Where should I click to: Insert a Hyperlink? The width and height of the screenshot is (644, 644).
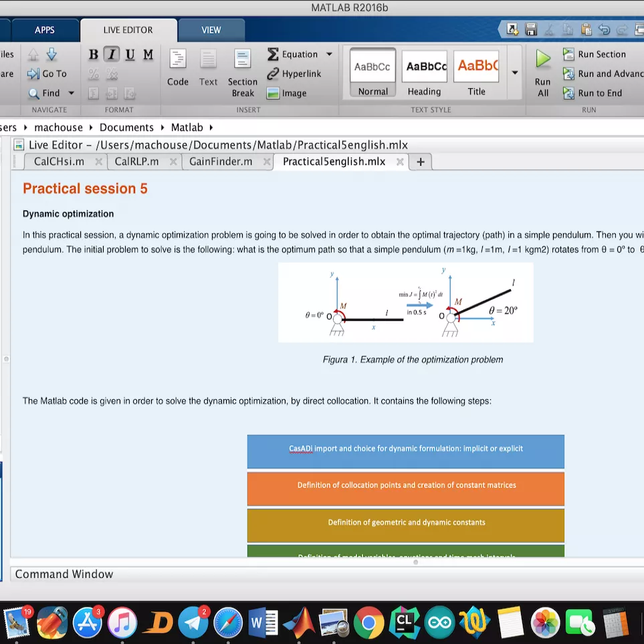[294, 74]
